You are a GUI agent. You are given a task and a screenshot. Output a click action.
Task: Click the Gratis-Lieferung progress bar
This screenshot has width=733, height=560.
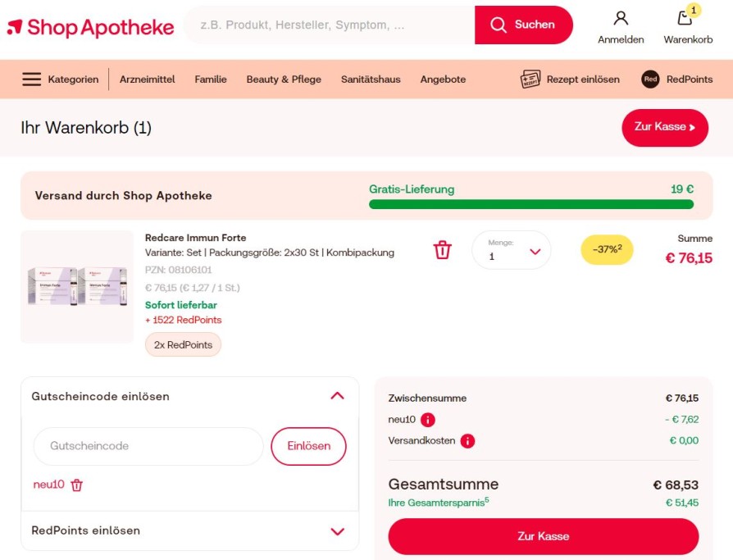pos(531,204)
